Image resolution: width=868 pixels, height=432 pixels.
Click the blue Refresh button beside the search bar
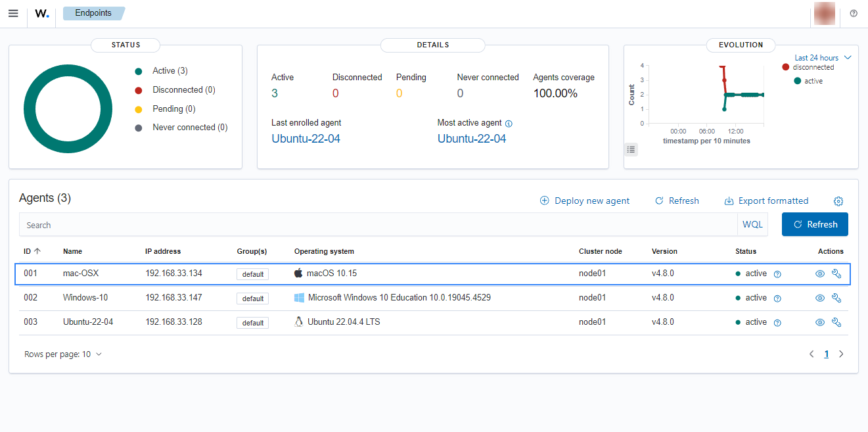(815, 224)
